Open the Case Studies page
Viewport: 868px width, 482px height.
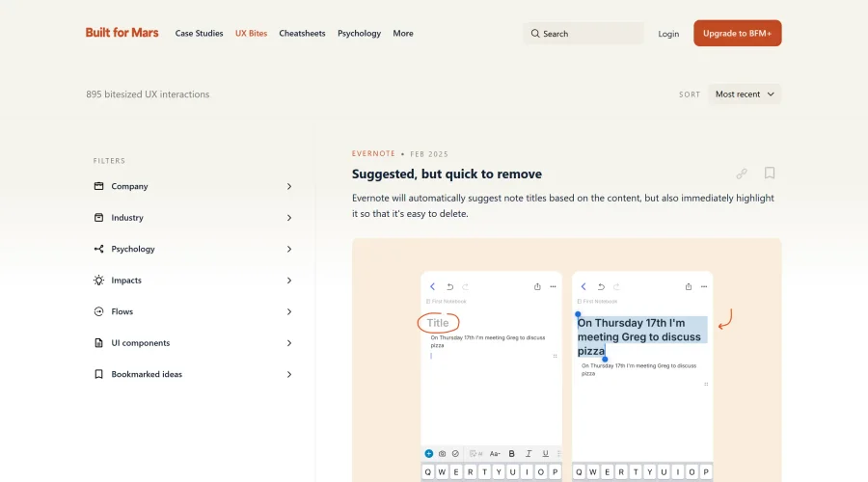(x=199, y=33)
